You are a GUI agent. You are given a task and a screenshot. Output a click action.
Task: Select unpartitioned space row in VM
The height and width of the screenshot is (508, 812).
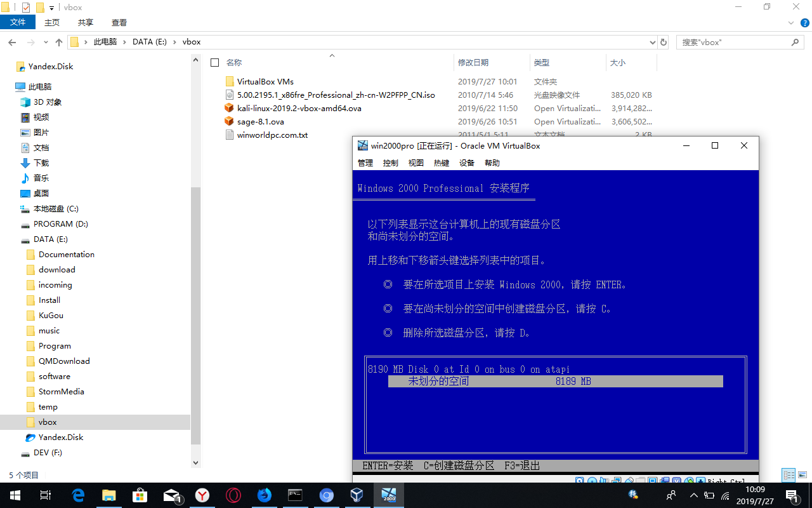pos(556,381)
